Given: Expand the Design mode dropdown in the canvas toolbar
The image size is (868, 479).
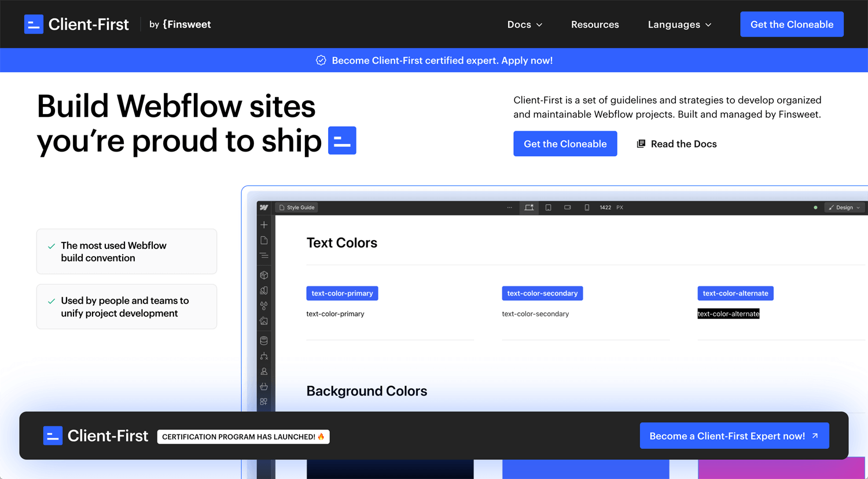Looking at the screenshot, I should [844, 207].
